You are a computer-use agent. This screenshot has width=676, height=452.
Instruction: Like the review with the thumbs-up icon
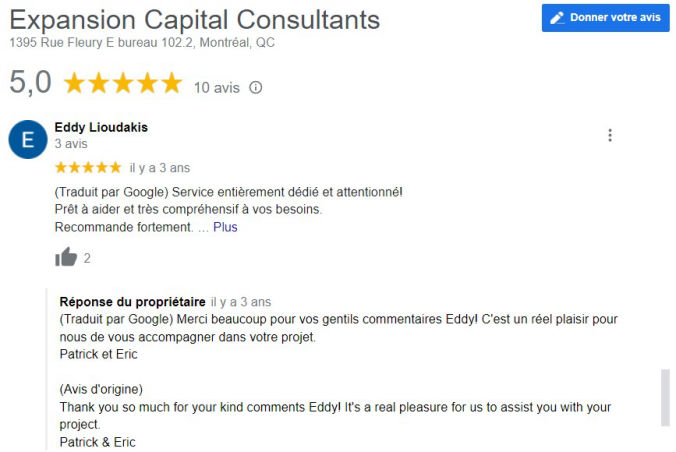tap(66, 258)
